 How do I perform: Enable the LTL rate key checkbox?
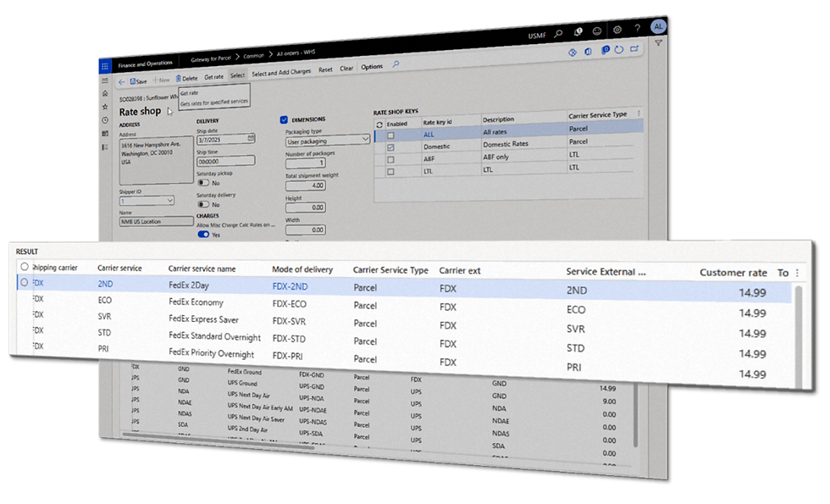(x=390, y=171)
